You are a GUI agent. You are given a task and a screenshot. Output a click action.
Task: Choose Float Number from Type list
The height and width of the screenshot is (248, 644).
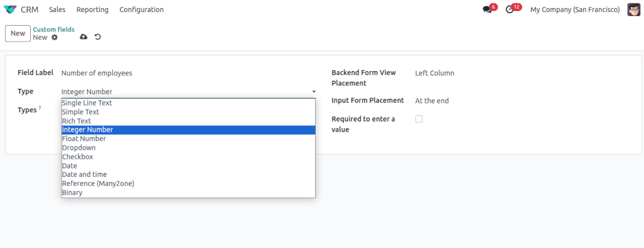84,139
